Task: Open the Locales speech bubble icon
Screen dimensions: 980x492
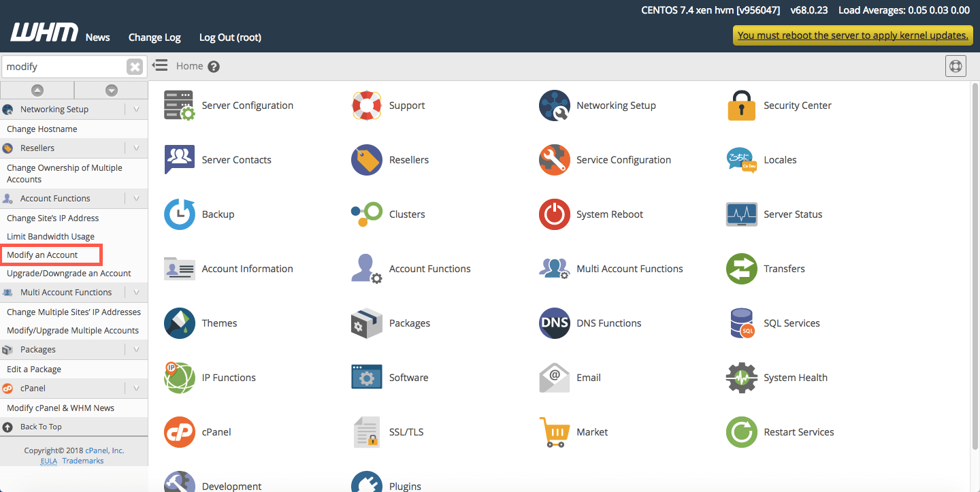Action: pos(742,160)
